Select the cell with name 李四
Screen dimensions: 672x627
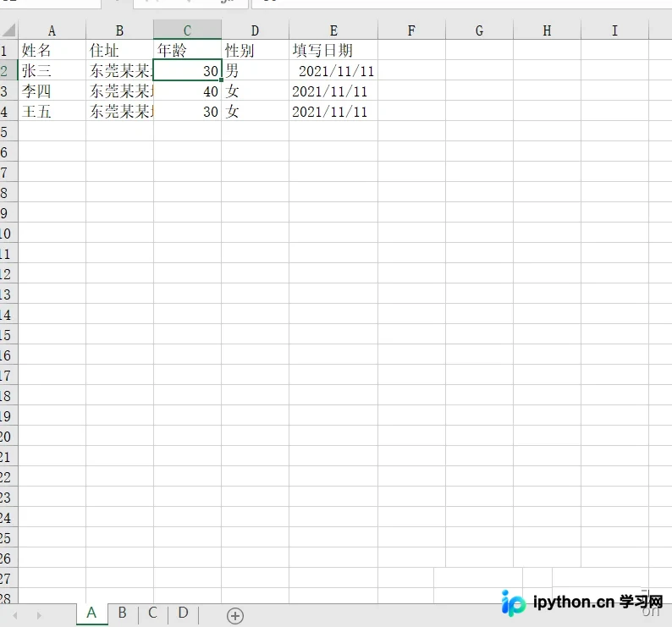(52, 91)
